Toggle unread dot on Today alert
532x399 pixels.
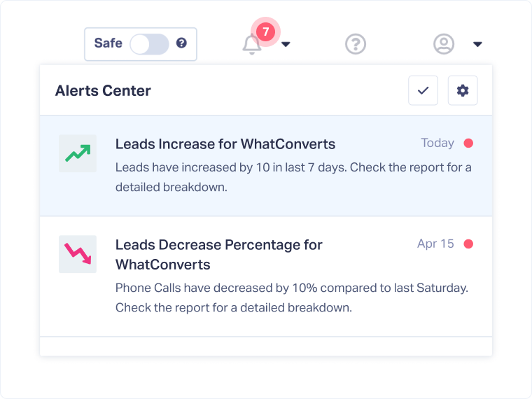point(468,143)
